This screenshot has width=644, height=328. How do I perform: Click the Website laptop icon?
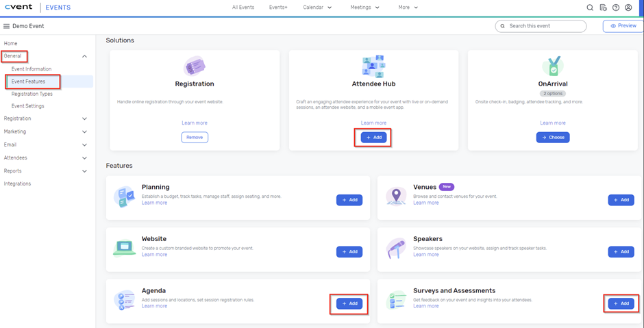click(124, 248)
